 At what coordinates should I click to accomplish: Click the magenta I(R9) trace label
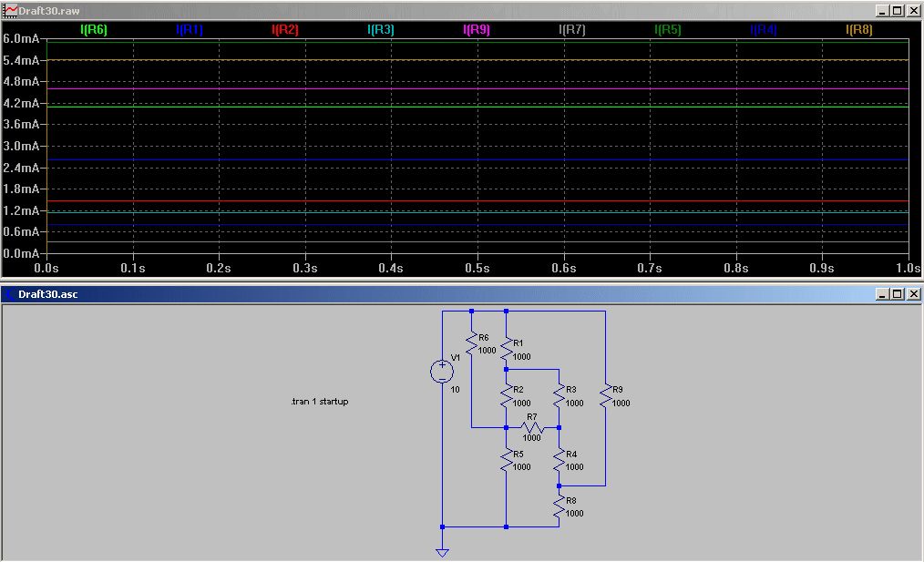477,30
